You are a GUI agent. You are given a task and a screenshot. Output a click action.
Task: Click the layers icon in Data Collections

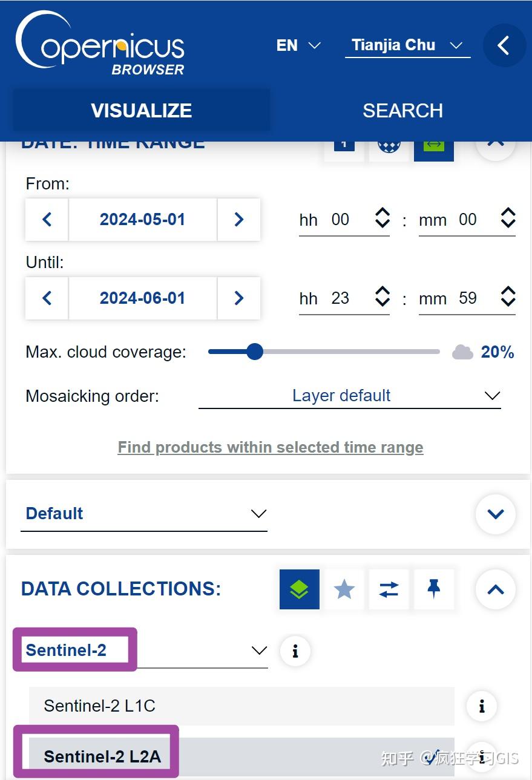pos(299,589)
